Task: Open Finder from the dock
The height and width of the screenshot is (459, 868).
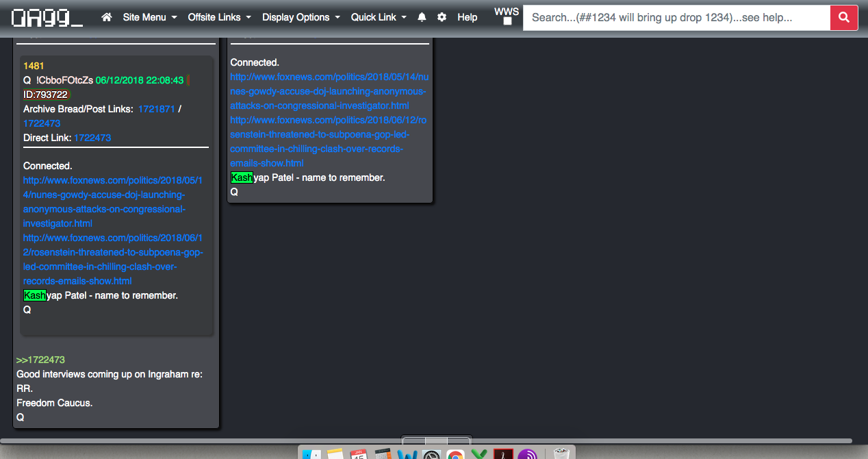Action: click(312, 455)
